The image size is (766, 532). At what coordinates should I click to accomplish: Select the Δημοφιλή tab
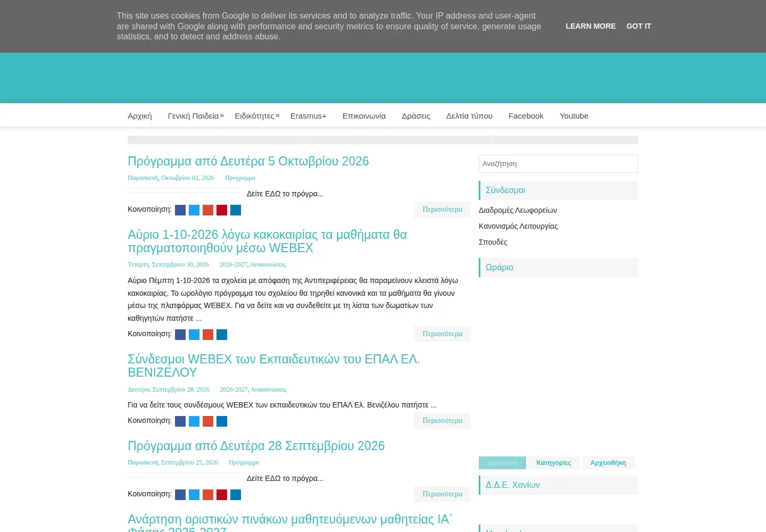pyautogui.click(x=502, y=463)
